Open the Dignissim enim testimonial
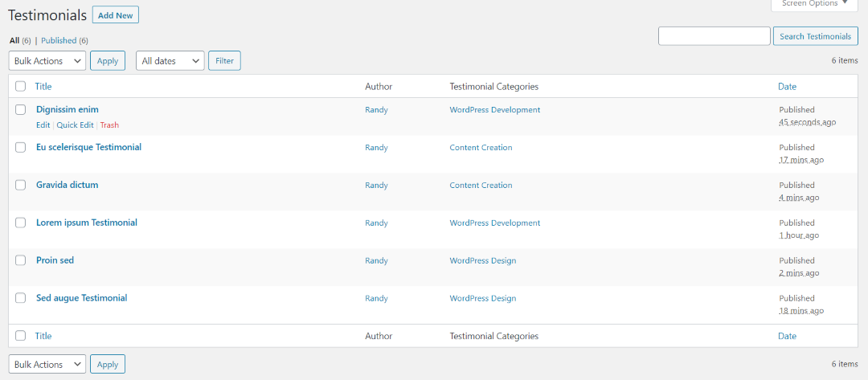Screen dimensions: 868x380 point(67,109)
